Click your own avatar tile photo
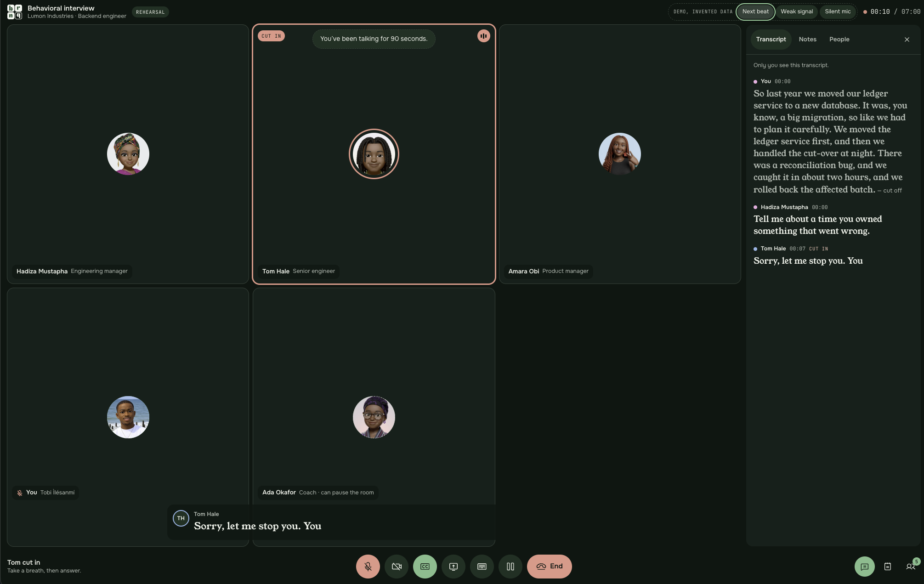Image resolution: width=924 pixels, height=584 pixels. pyautogui.click(x=128, y=417)
